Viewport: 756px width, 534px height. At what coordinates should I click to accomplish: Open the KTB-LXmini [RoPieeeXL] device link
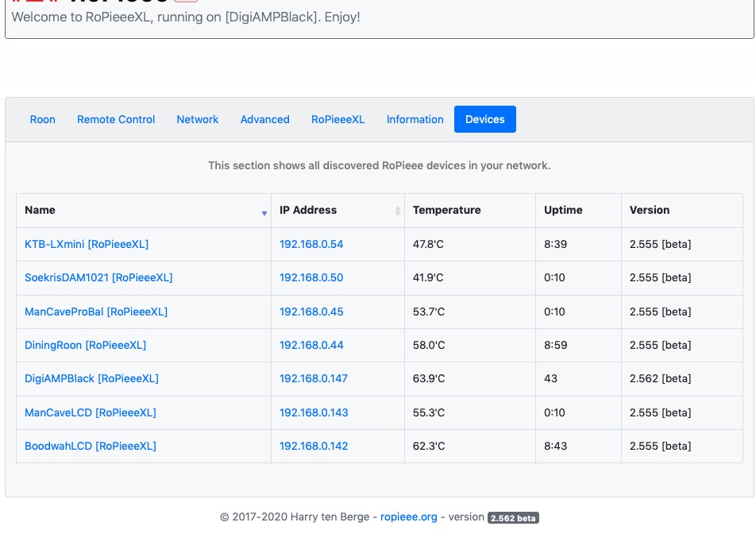coord(87,244)
